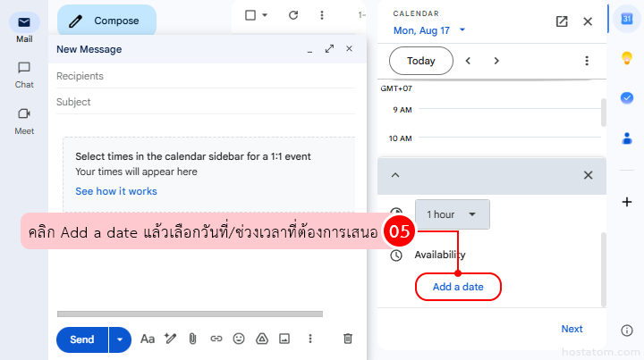Open Google Keep from the side panel
The image size is (644, 360).
tap(627, 58)
